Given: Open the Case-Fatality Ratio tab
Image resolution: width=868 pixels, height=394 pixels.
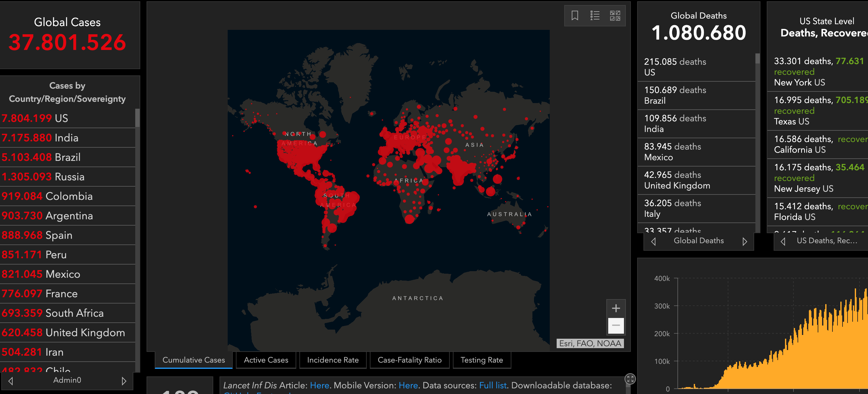Looking at the screenshot, I should click(409, 360).
